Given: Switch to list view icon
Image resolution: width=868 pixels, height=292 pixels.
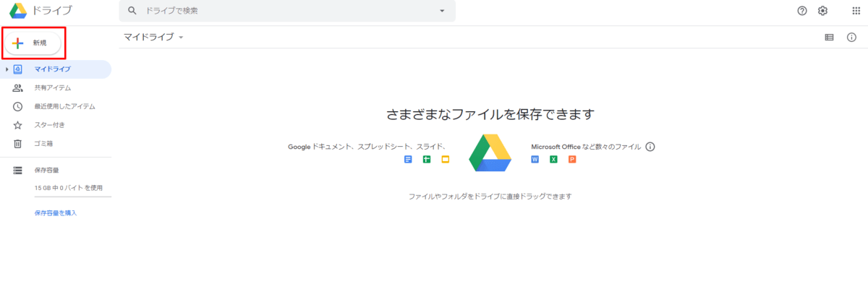Looking at the screenshot, I should tap(830, 37).
